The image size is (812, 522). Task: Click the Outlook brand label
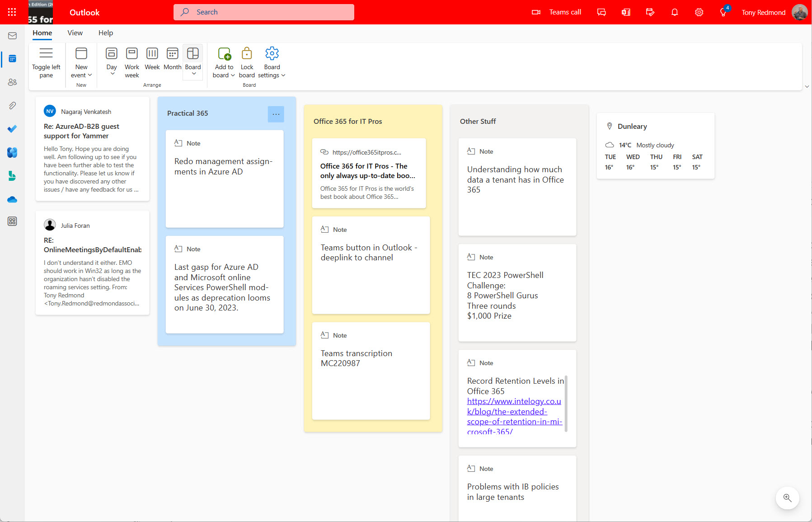tap(84, 13)
